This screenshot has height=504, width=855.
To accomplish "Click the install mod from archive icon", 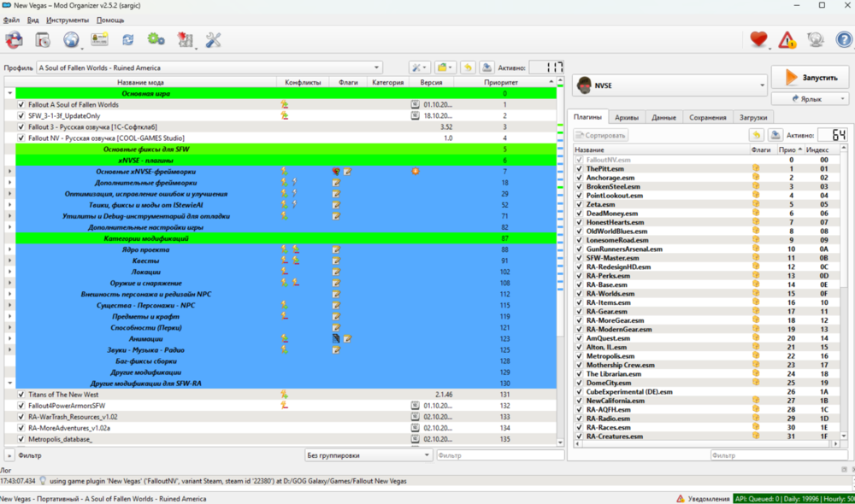I will click(43, 40).
